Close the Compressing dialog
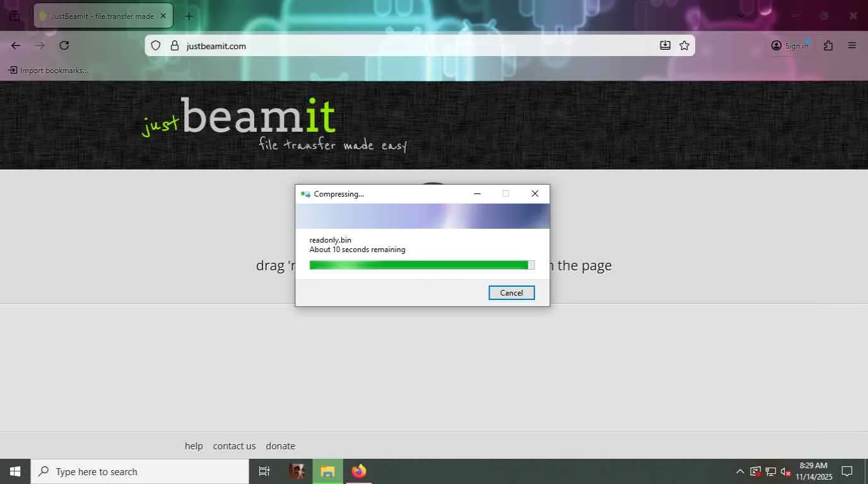The height and width of the screenshot is (484, 868). point(535,193)
